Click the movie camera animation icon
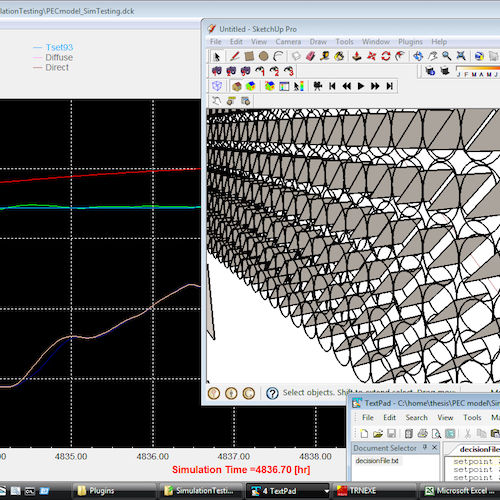500x500 pixels. pos(318,86)
